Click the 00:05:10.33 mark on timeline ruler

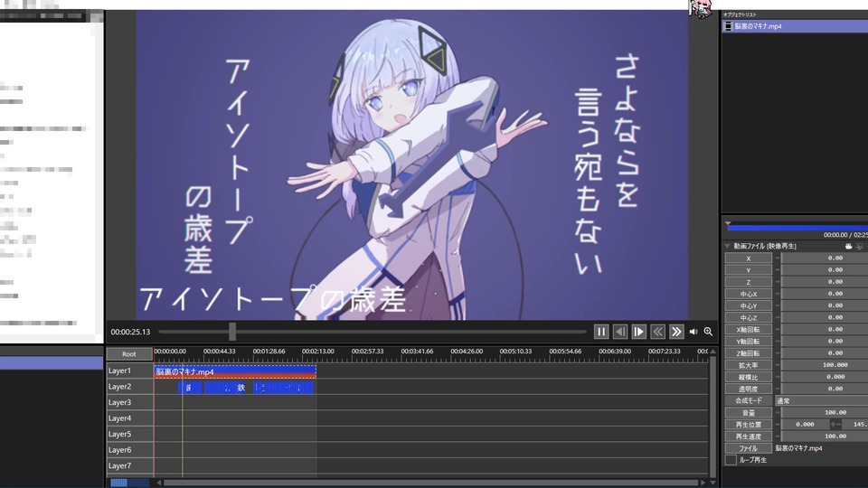515,352
